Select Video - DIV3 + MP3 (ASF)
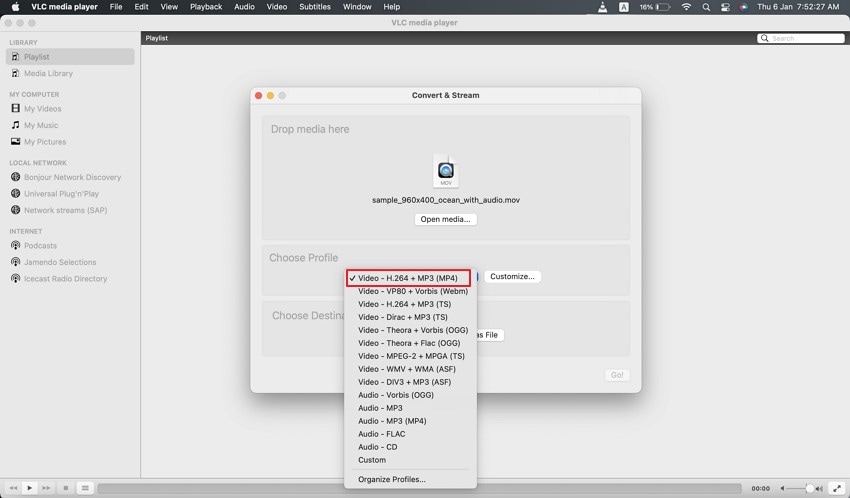 click(x=411, y=382)
